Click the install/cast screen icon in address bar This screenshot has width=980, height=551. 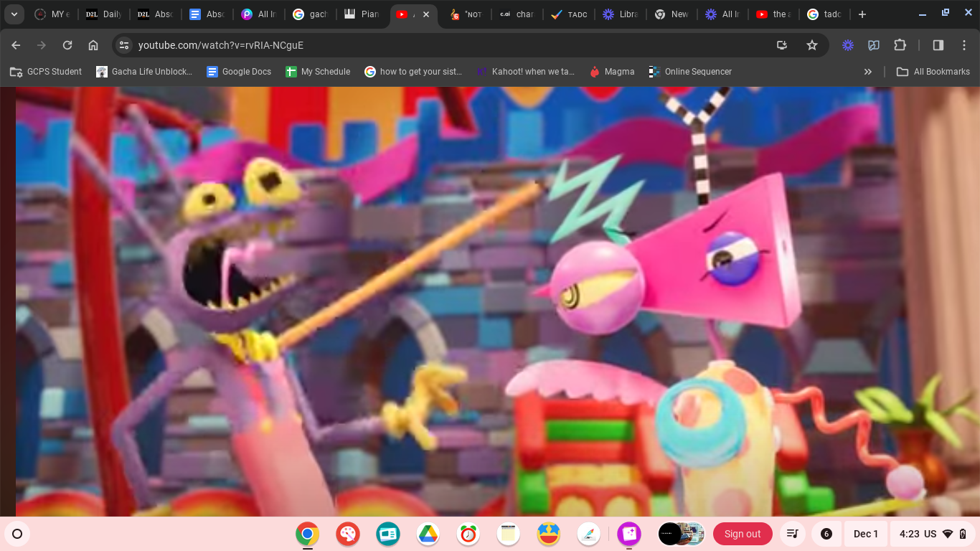(x=782, y=45)
